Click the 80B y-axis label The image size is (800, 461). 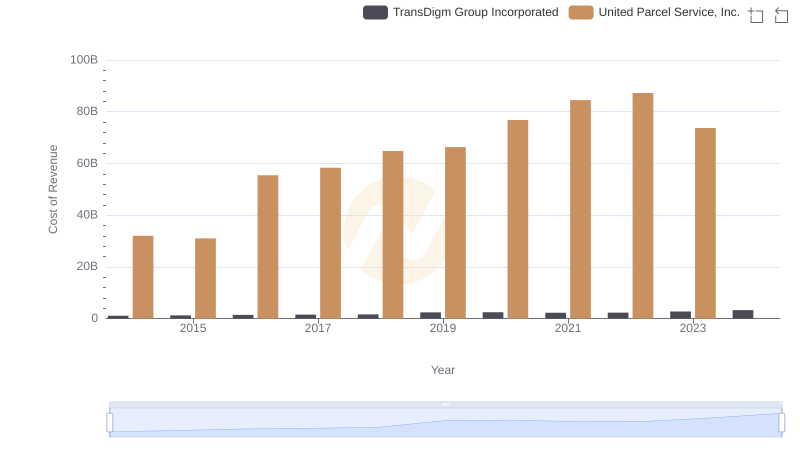pyautogui.click(x=87, y=111)
